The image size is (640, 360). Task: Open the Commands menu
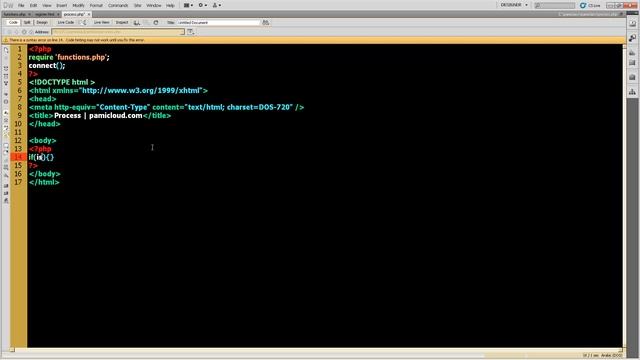click(118, 5)
